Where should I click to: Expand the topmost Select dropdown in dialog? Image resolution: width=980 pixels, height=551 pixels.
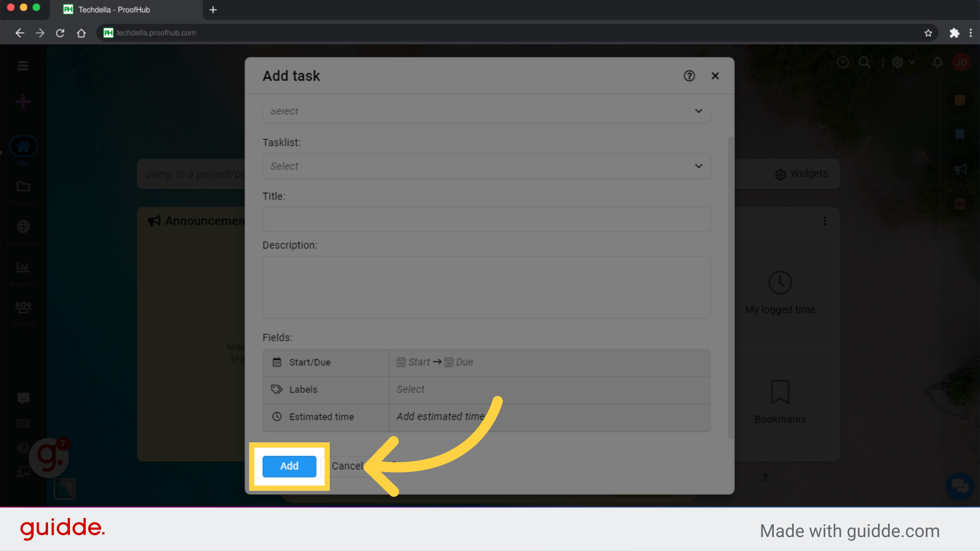[x=486, y=111]
